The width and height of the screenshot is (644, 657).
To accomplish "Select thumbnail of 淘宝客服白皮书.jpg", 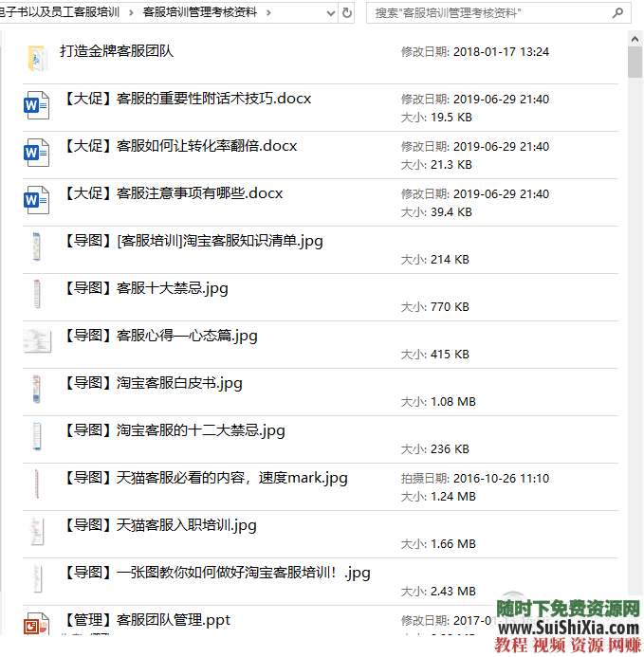I will 36,389.
